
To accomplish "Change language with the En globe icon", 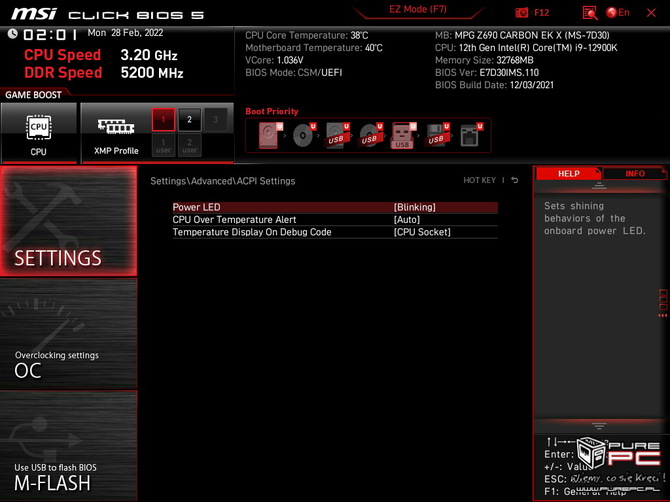I will (x=618, y=13).
